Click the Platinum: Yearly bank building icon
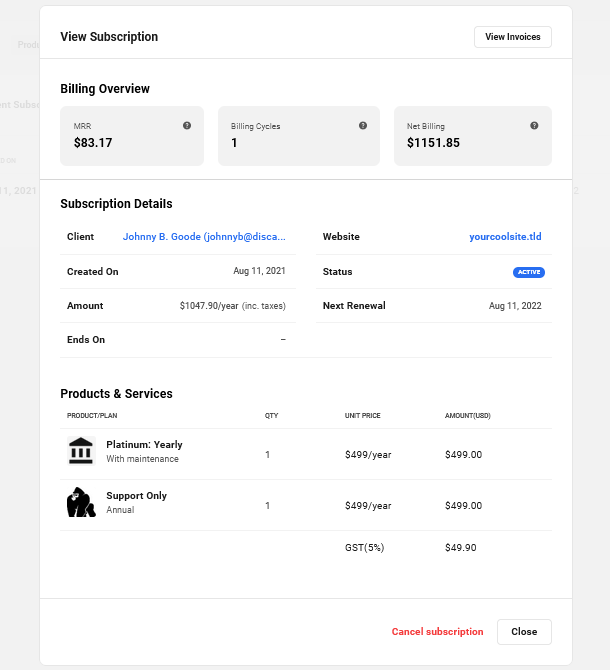Image resolution: width=610 pixels, height=670 pixels. click(81, 451)
